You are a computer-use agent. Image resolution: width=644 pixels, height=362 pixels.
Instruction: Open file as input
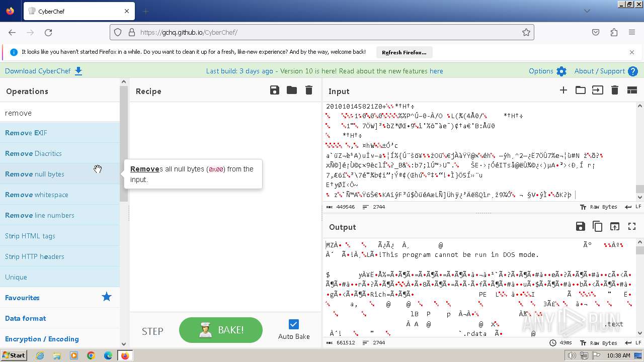598,90
